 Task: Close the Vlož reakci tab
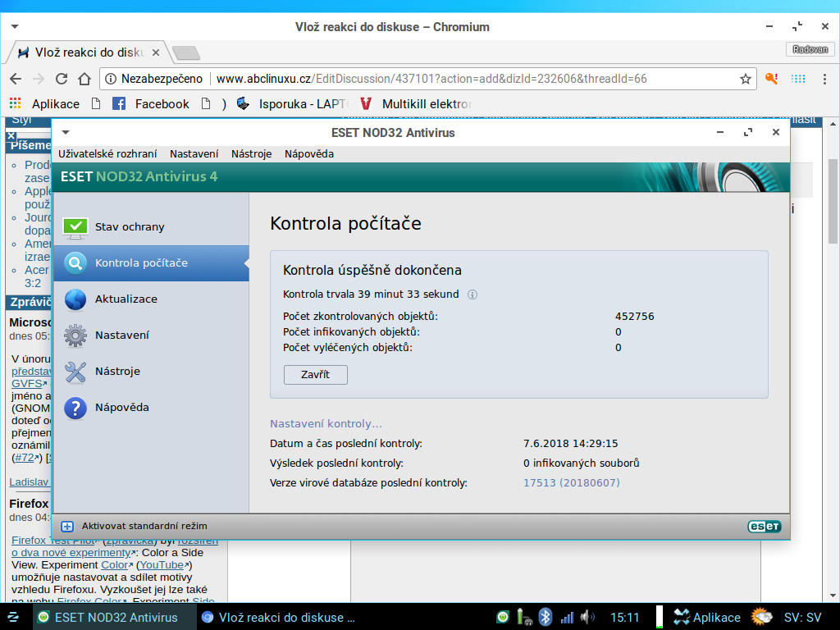pyautogui.click(x=155, y=52)
